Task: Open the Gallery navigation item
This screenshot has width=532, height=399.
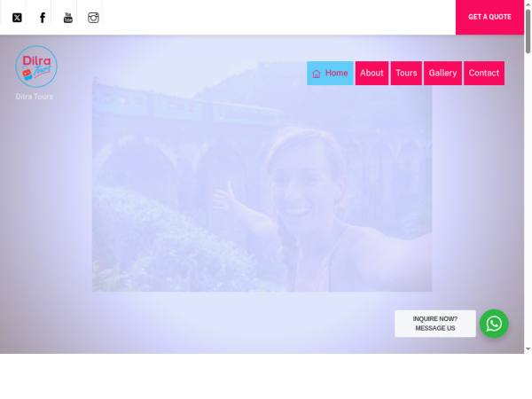Action: [442, 74]
